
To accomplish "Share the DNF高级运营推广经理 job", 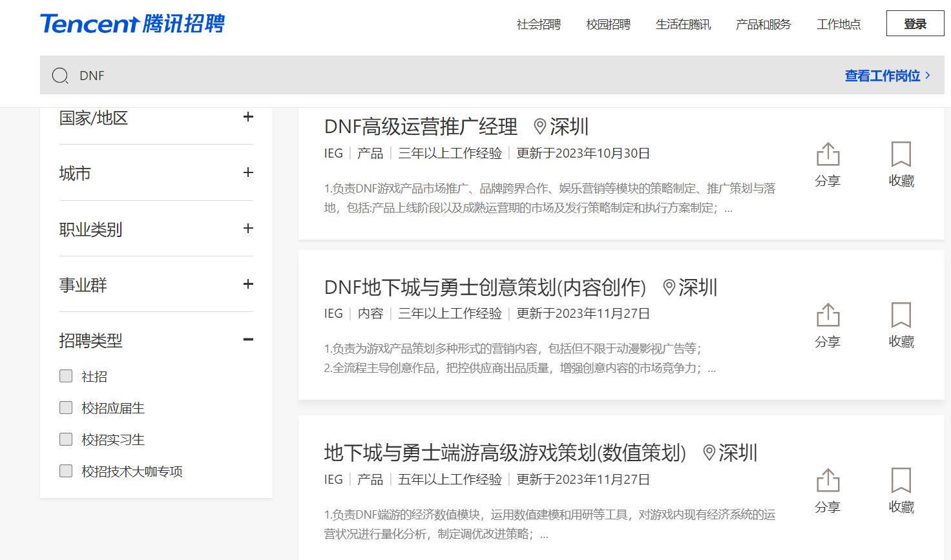I will click(828, 165).
